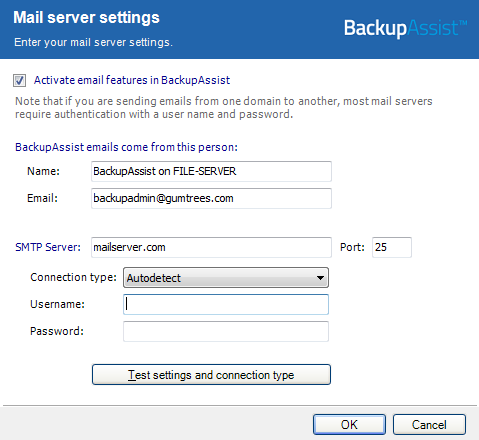Click the sender Email address field
479x440 pixels.
pyautogui.click(x=211, y=198)
